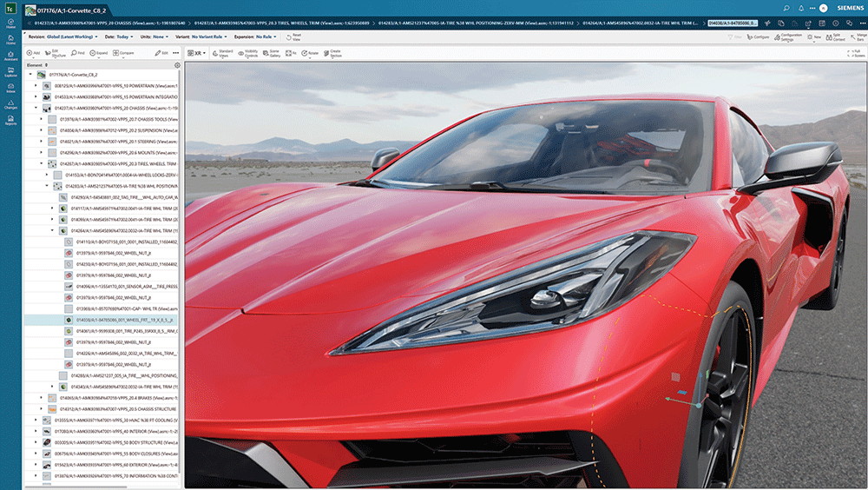Click Create Section tool

332,53
